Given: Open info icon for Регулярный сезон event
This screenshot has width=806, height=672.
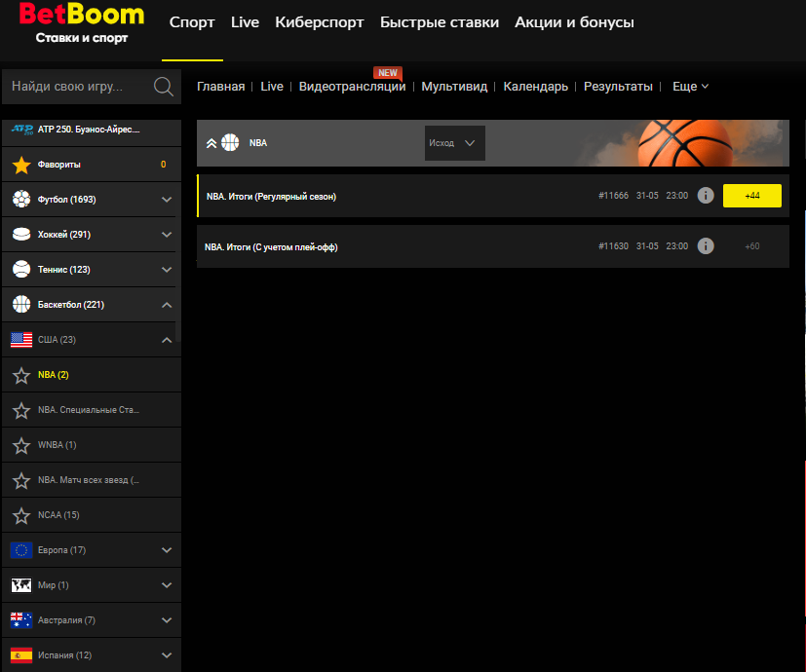Looking at the screenshot, I should point(706,195).
